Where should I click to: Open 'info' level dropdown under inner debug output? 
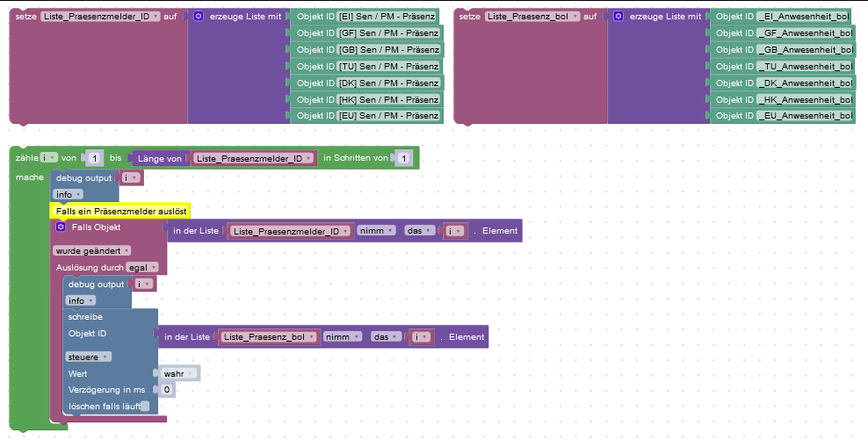tap(80, 300)
